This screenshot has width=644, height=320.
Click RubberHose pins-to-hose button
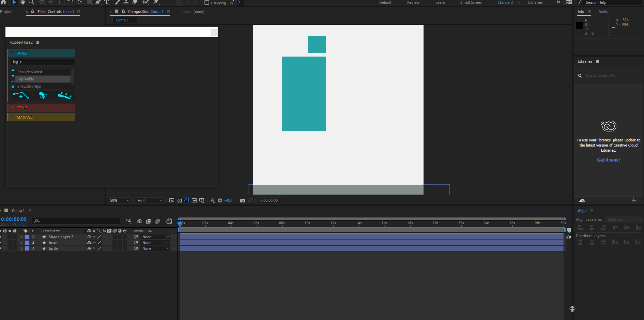tap(64, 95)
